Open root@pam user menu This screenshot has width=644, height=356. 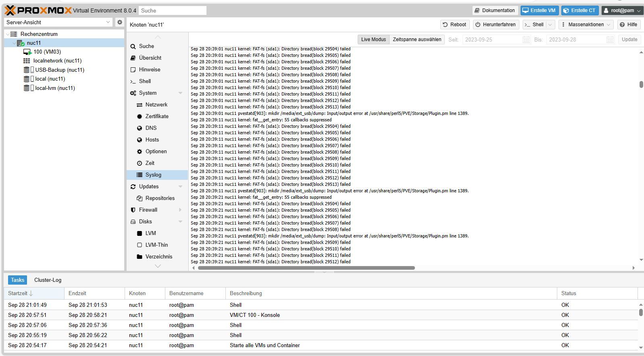(622, 10)
